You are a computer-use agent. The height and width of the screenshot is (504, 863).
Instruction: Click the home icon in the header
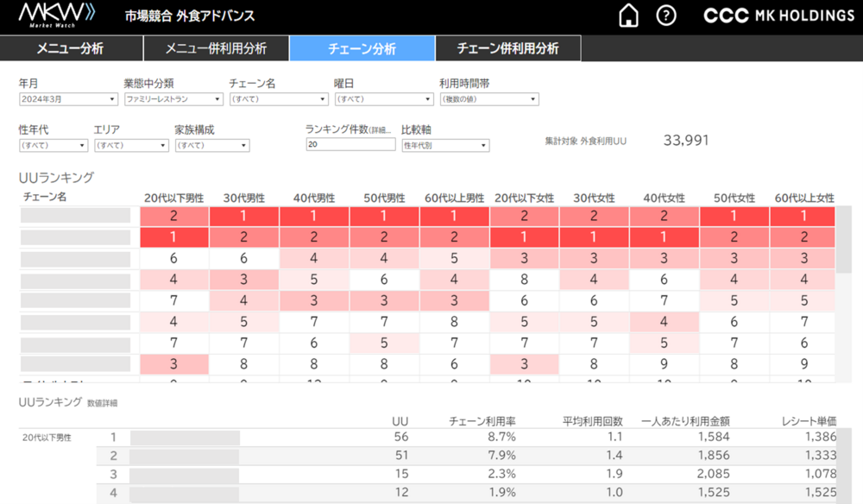tap(629, 15)
